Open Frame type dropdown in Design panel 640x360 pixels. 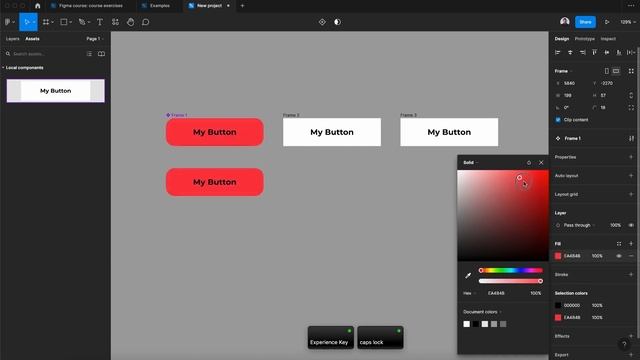pyautogui.click(x=563, y=71)
